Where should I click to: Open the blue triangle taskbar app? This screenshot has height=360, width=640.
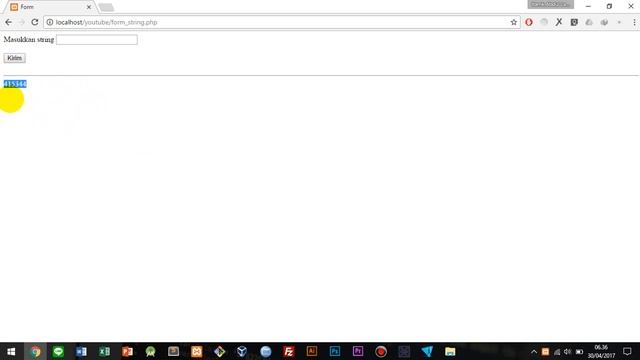coord(427,351)
